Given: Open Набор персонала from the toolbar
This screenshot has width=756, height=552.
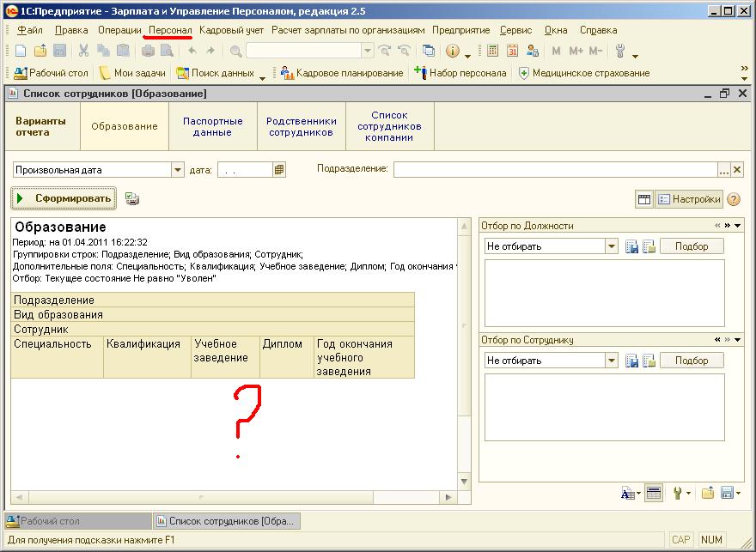Looking at the screenshot, I should [460, 73].
